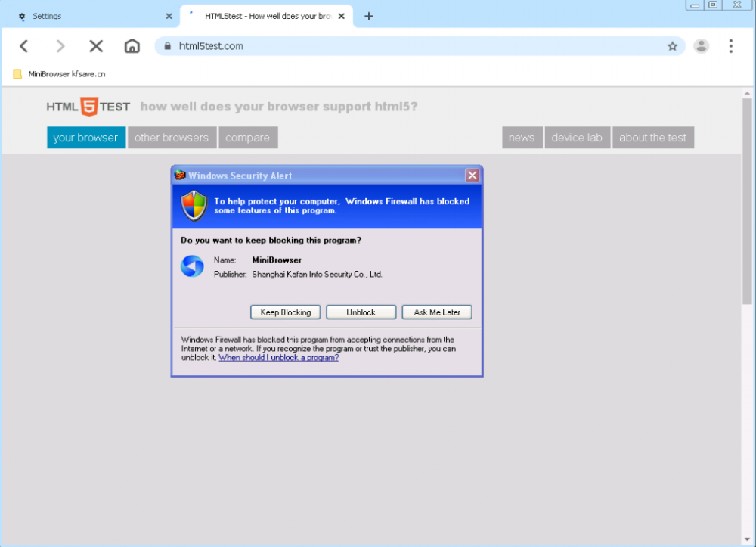The height and width of the screenshot is (547, 756).
Task: Click the stop loading X icon
Action: [96, 45]
